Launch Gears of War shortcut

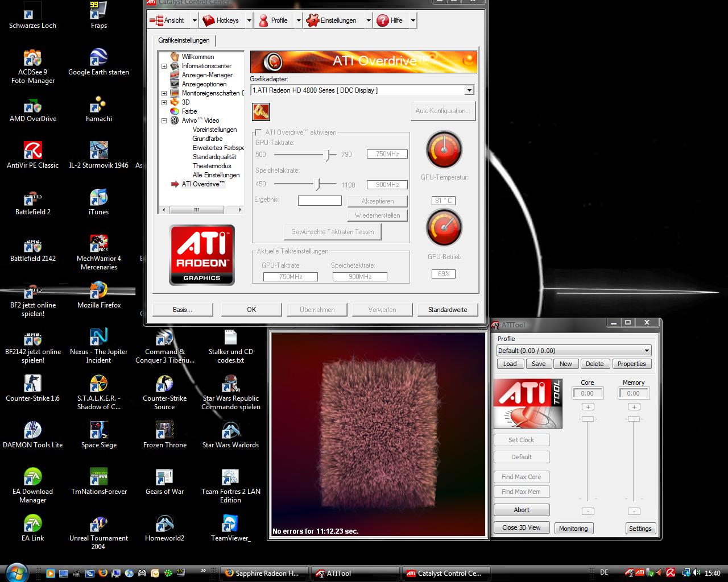tap(164, 481)
